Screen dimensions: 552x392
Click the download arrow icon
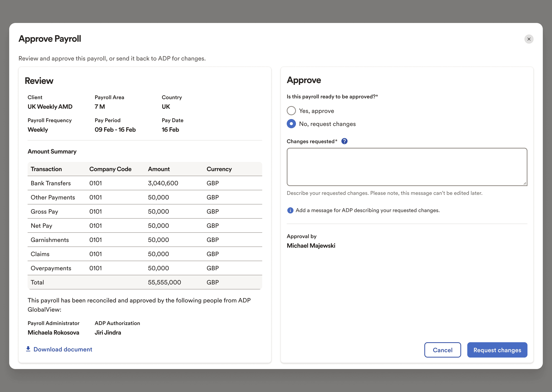pos(28,349)
